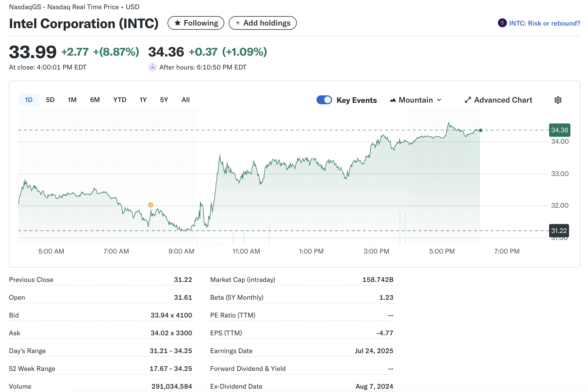Switch chart range to 5D
This screenshot has width=588, height=392.
50,100
